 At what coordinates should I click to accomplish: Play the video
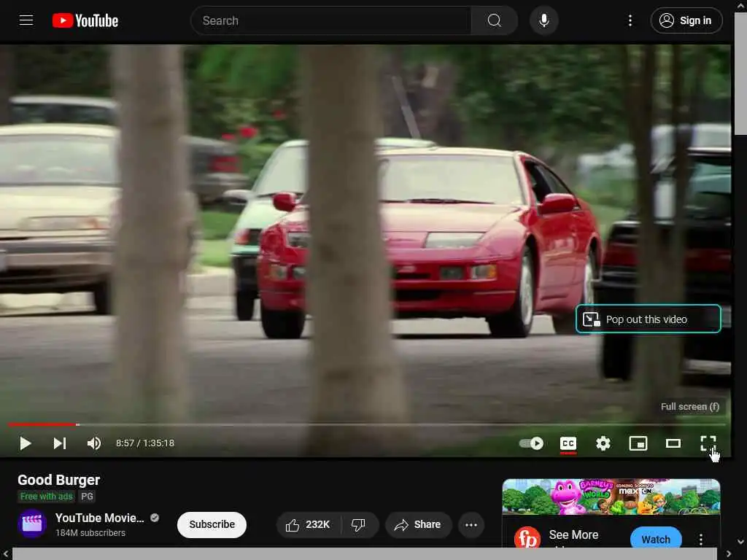(x=26, y=443)
